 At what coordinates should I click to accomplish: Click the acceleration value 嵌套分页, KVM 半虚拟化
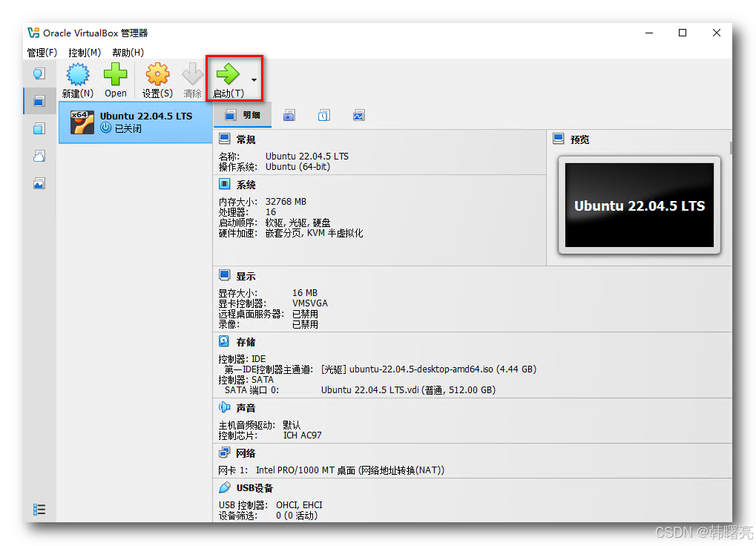[314, 233]
